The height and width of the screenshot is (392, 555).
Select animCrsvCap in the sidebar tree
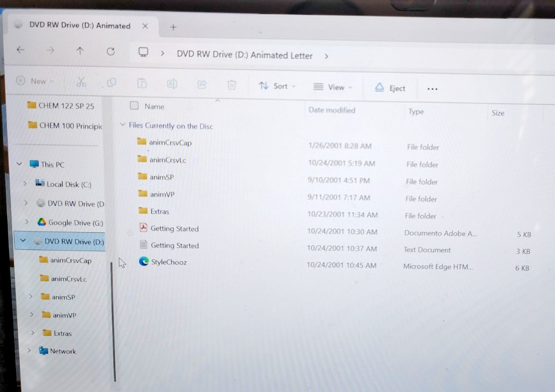point(65,260)
